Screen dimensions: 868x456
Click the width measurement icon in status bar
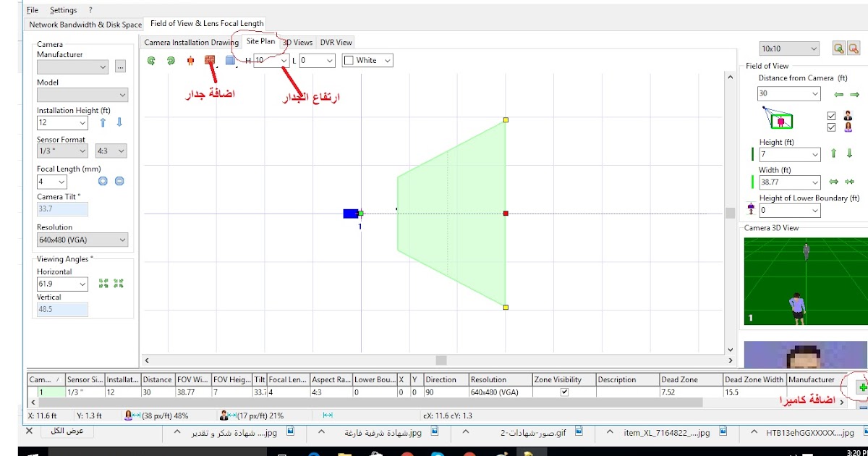click(328, 415)
